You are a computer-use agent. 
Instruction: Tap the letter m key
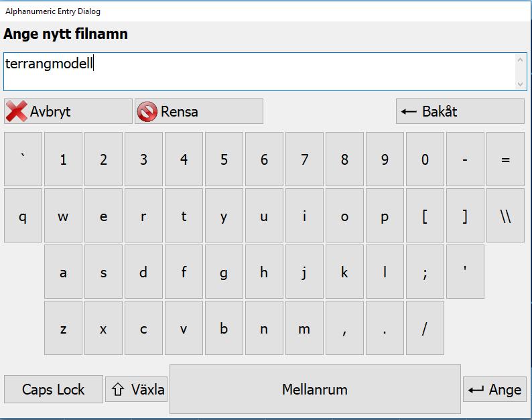tap(304, 328)
